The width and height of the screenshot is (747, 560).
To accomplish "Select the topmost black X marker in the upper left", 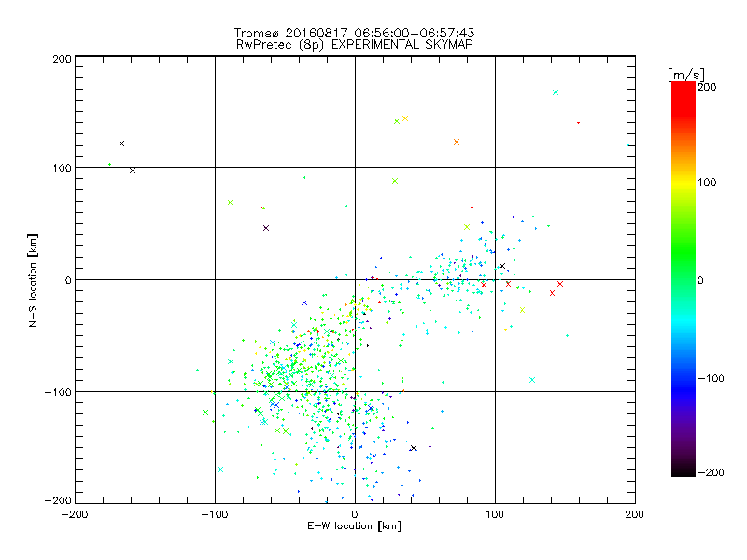I will coord(121,143).
